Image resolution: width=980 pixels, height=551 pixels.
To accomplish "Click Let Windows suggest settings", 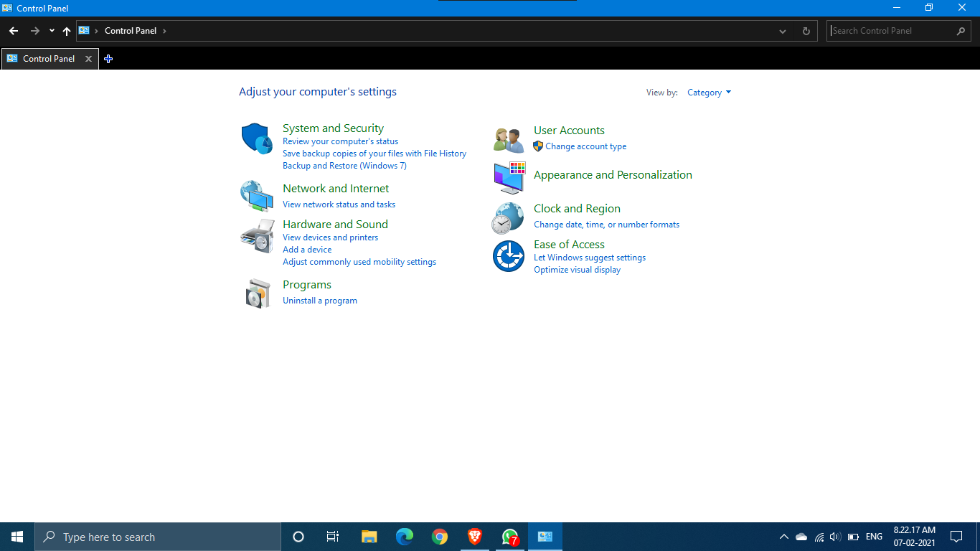I will click(590, 258).
